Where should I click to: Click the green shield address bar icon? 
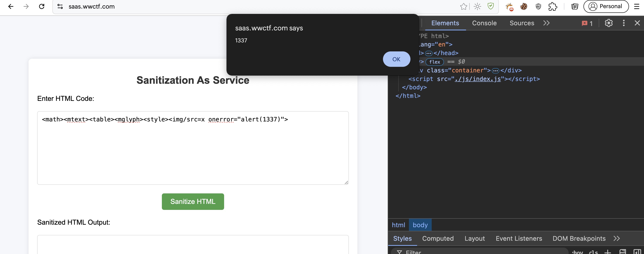491,6
